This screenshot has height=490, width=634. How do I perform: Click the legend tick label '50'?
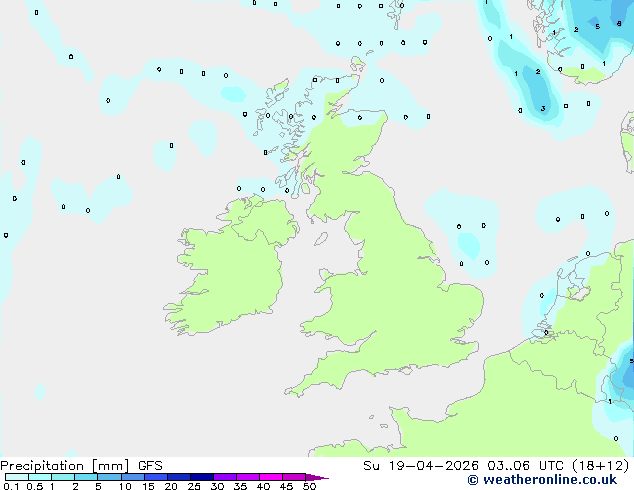(x=309, y=486)
